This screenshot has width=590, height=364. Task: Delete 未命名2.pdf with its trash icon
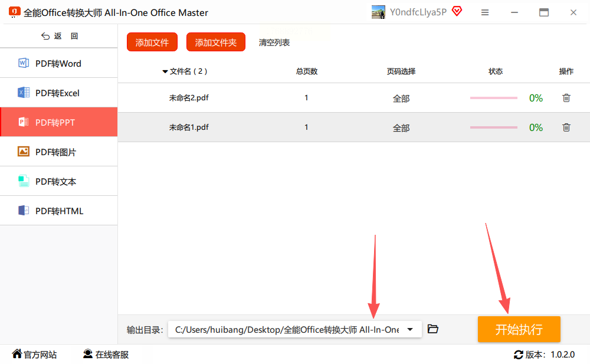566,98
